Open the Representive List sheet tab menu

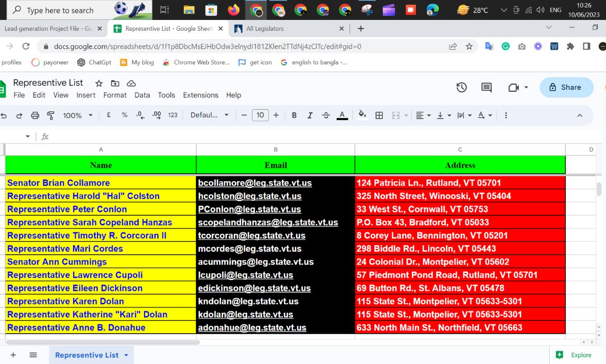coord(125,355)
